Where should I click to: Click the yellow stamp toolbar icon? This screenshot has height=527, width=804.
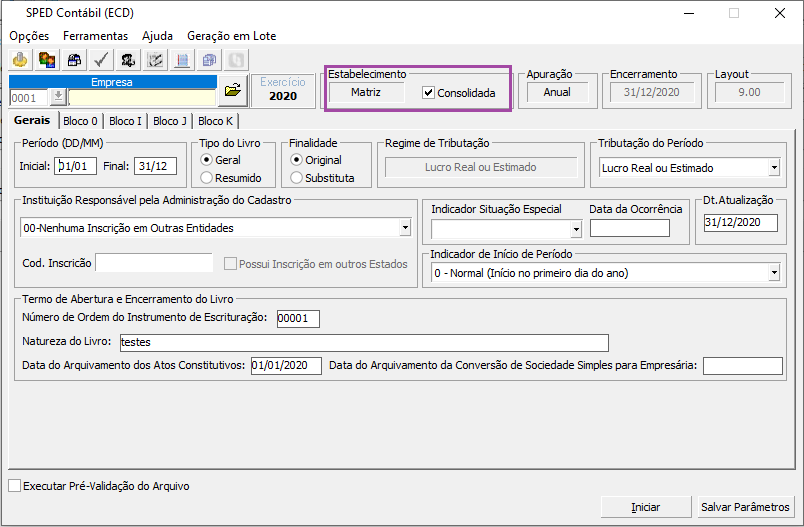tap(20, 60)
